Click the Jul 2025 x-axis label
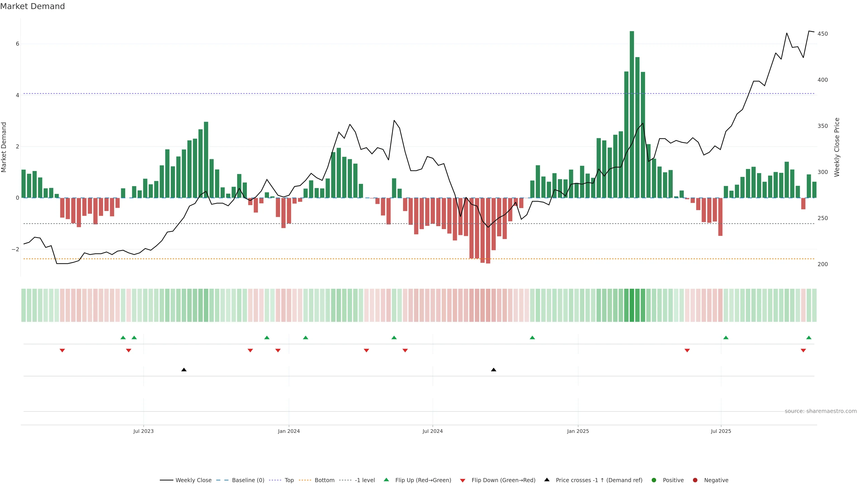The image size is (868, 488). point(721,431)
